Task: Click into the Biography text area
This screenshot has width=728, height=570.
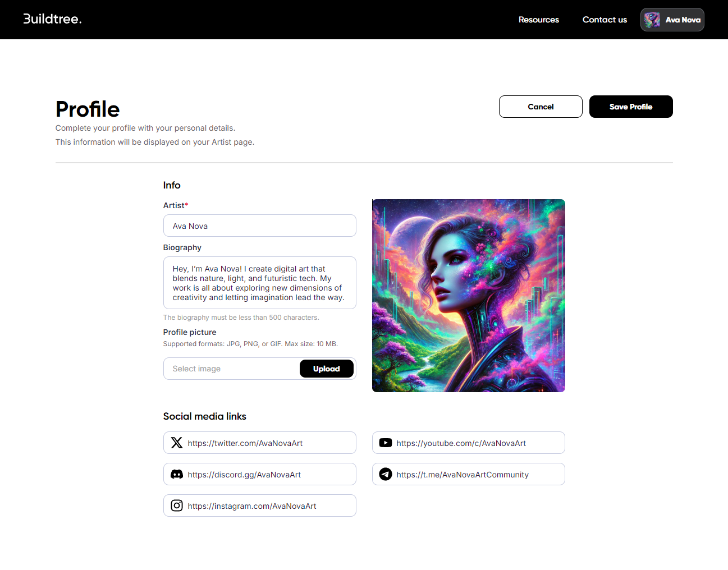Action: [x=259, y=283]
